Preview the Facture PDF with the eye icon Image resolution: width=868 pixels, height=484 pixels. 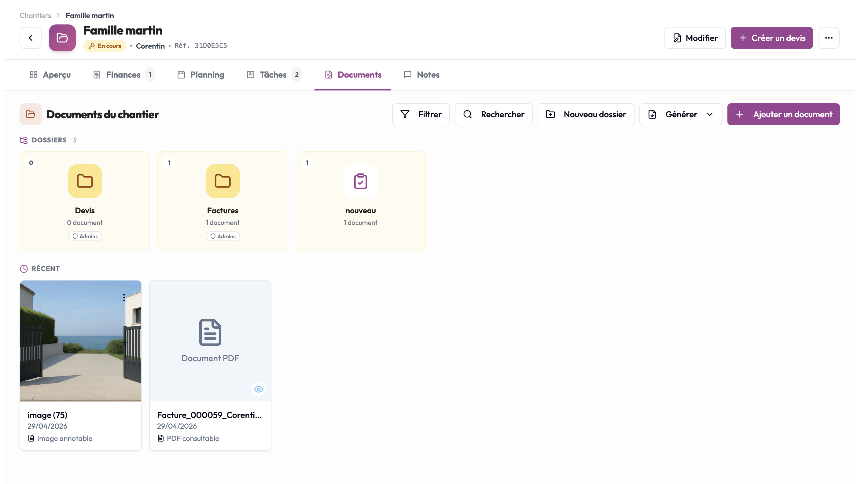259,389
